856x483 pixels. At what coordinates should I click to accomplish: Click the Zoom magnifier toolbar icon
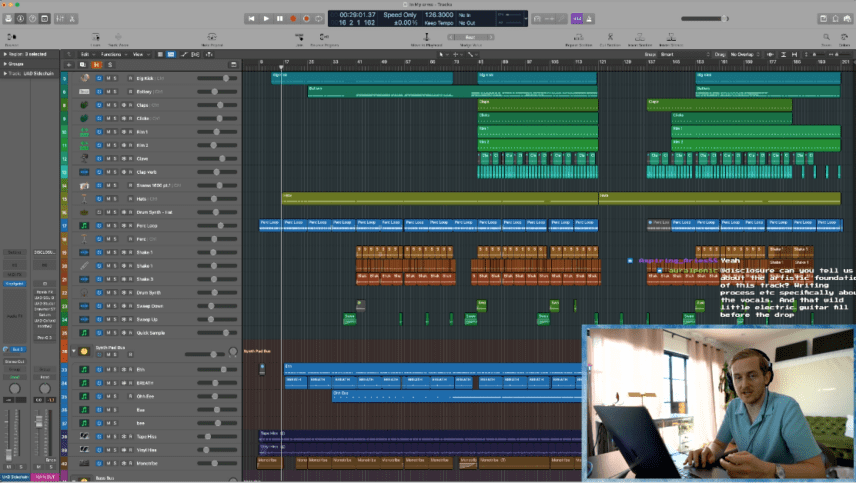pyautogui.click(x=827, y=38)
